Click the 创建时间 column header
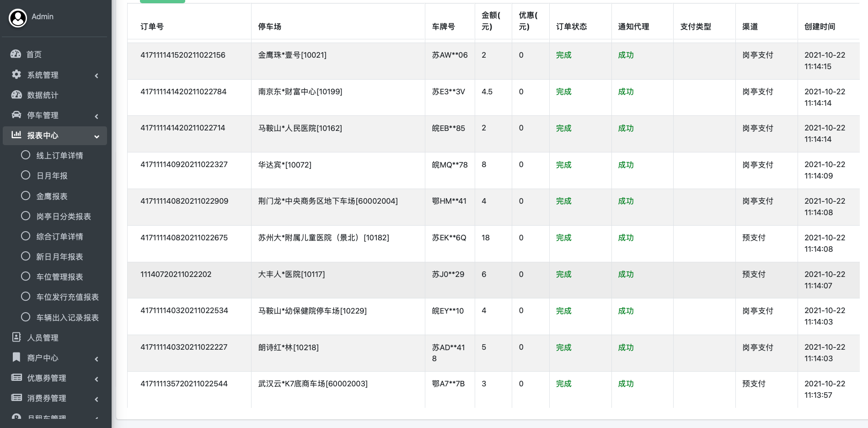The height and width of the screenshot is (428, 868). [x=820, y=27]
